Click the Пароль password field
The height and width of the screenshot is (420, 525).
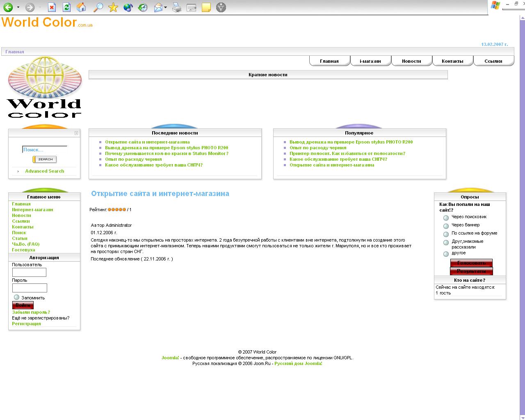(x=30, y=288)
